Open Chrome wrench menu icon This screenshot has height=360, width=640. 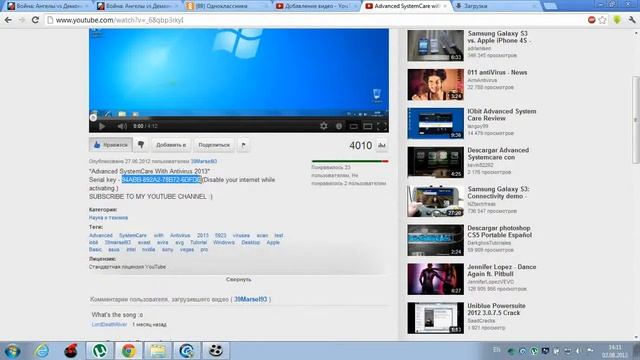632,20
